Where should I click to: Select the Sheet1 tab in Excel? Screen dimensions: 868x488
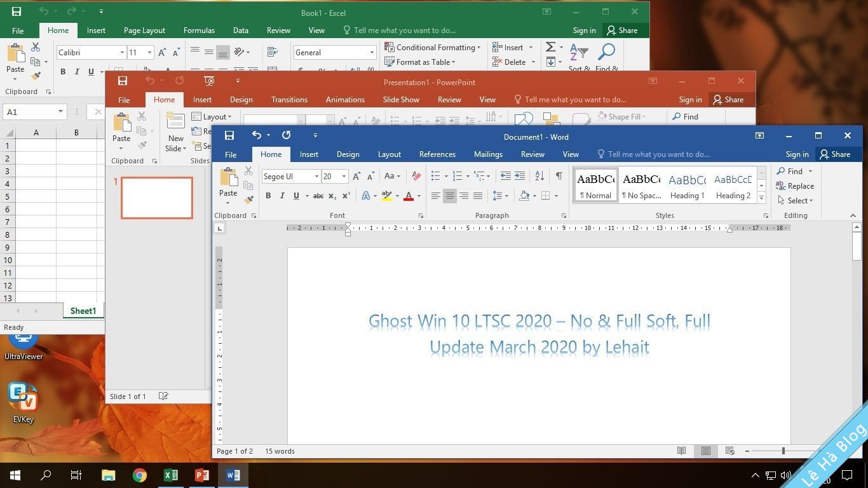tap(83, 311)
